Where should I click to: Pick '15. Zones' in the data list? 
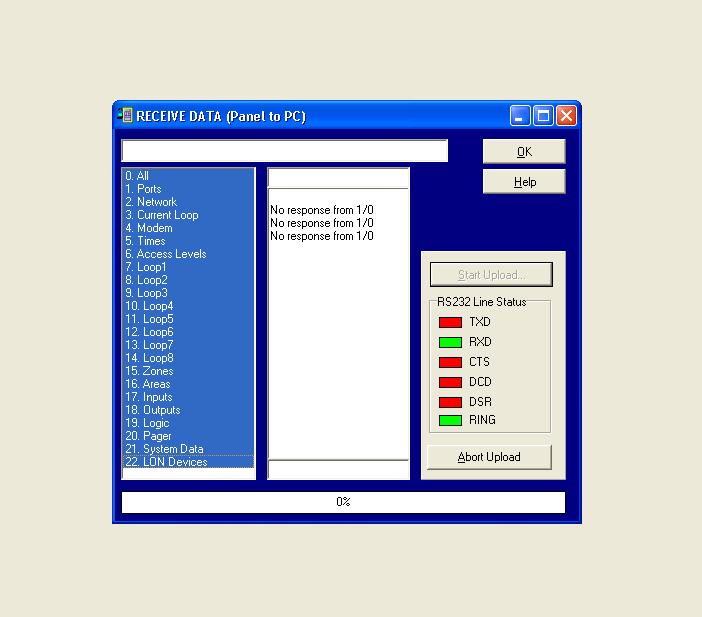(x=149, y=371)
